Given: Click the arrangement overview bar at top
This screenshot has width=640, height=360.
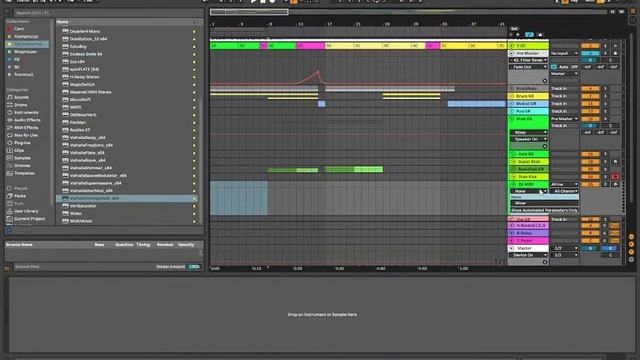Looking at the screenshot, I should pos(408,12).
